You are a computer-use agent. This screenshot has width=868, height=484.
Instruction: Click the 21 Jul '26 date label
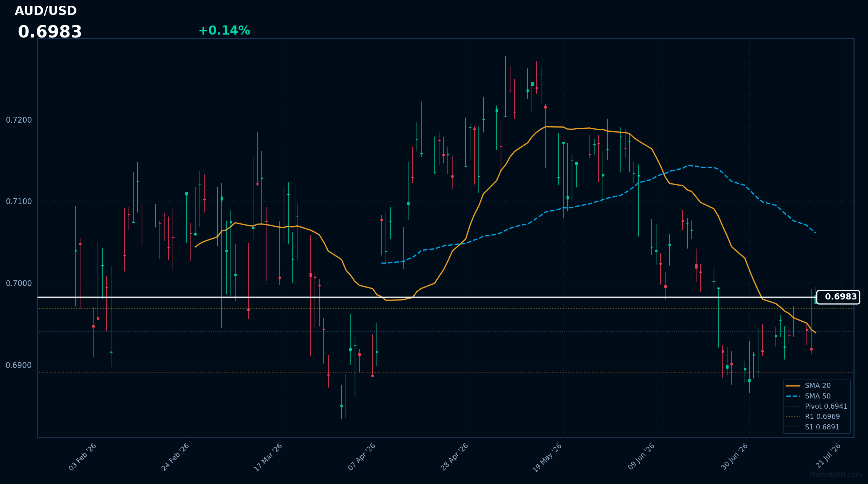click(828, 456)
